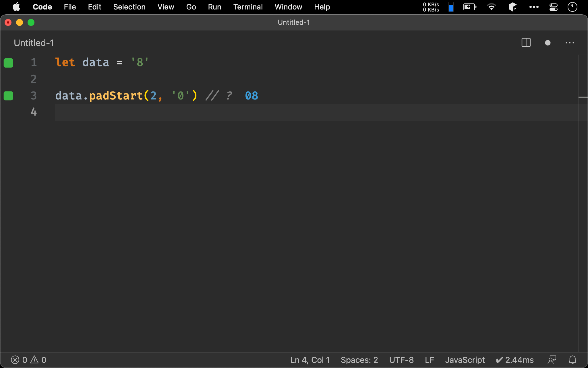
Task: Click the UTF-8 encoding button in status bar
Action: [x=401, y=360]
